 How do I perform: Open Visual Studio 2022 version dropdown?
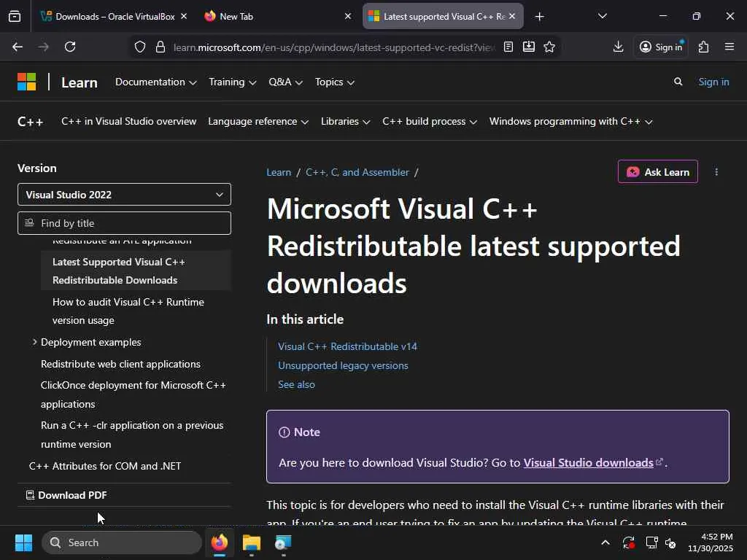pyautogui.click(x=124, y=194)
